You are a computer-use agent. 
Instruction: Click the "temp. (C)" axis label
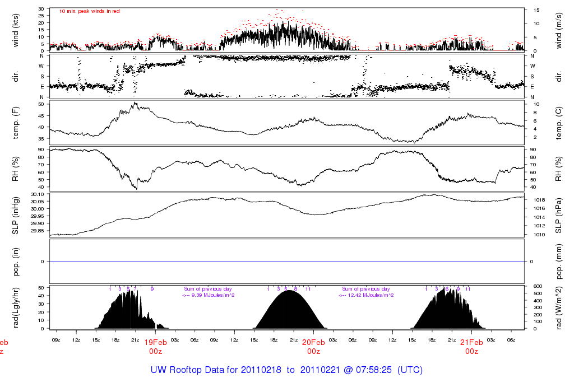coord(559,123)
